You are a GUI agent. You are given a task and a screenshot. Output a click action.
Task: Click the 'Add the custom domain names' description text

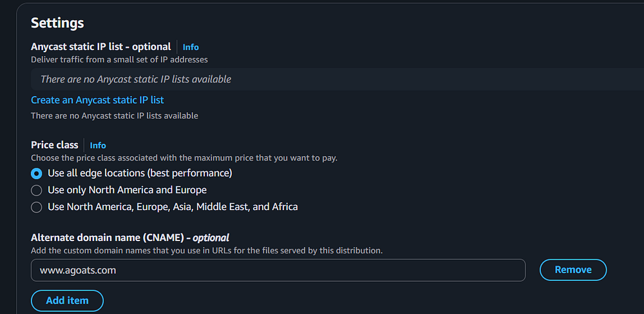[x=206, y=250]
